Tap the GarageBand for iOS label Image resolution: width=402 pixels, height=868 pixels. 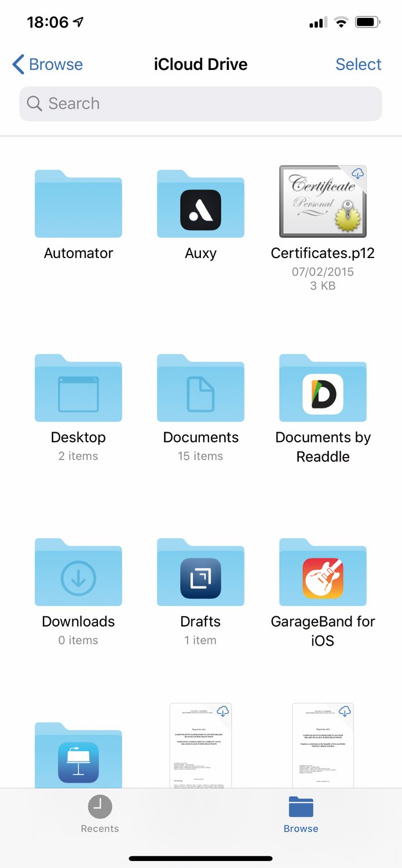pos(323,631)
